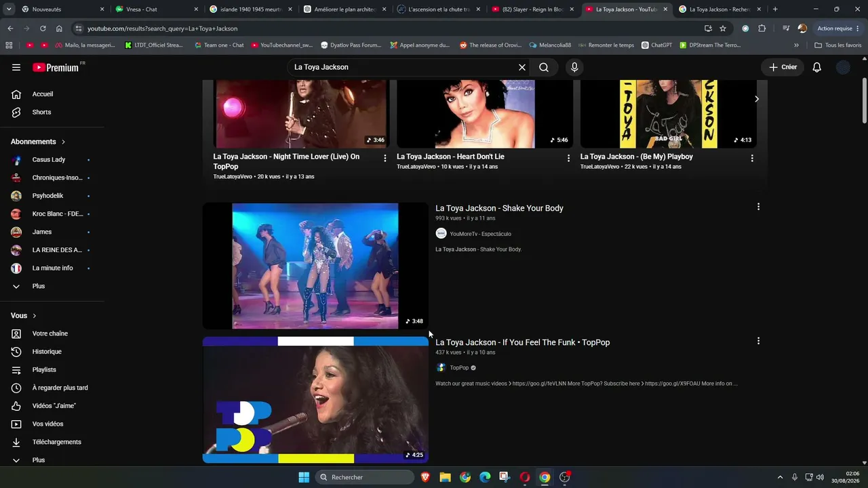Expand the Abonnements section arrow

[x=63, y=142]
